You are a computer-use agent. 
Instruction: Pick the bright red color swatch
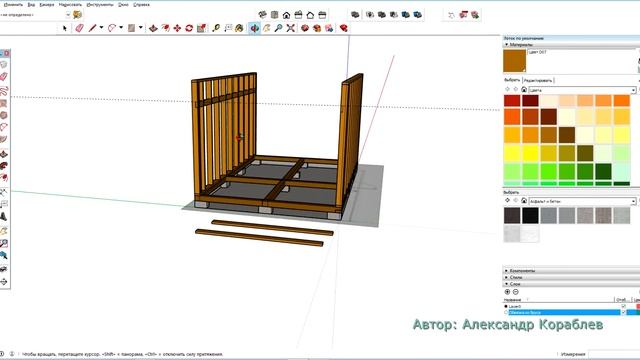point(512,100)
